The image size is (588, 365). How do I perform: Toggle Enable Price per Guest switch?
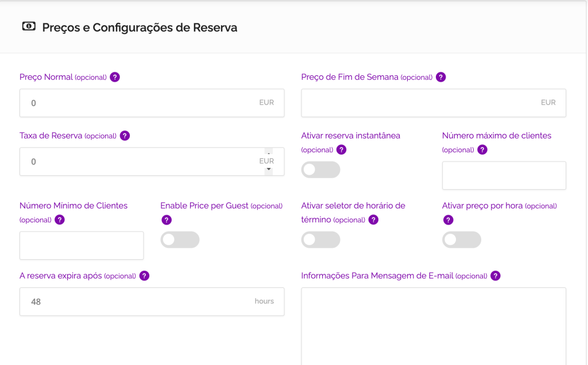point(180,240)
